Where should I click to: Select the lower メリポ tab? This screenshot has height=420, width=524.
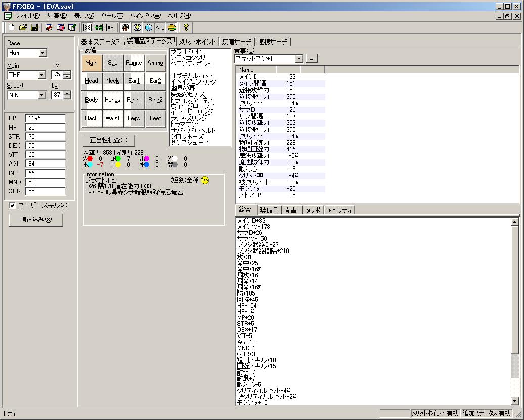[313, 211]
